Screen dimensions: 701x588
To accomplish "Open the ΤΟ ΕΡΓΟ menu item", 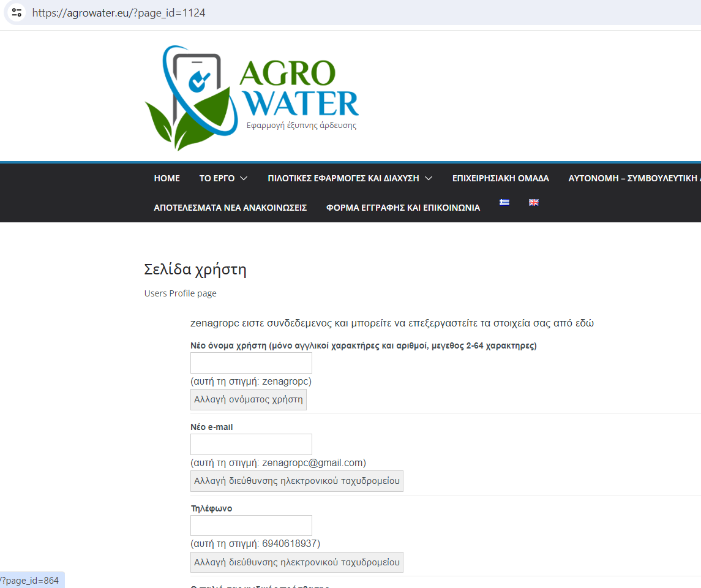I will [217, 178].
